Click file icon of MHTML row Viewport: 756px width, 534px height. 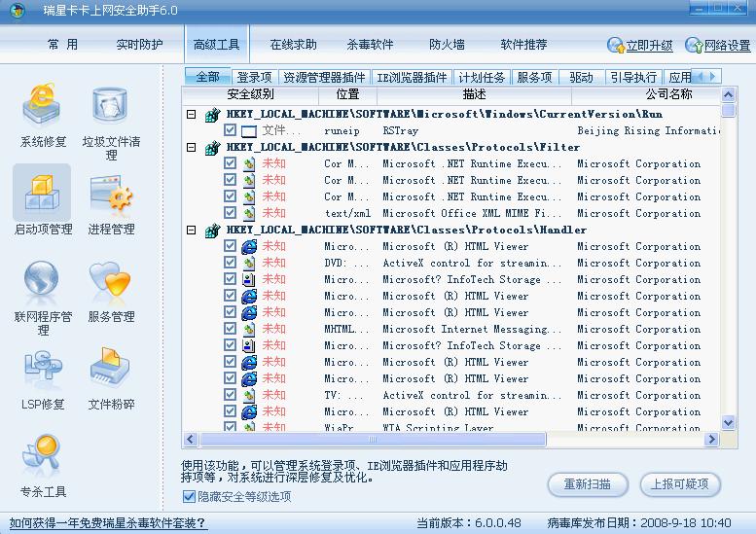(249, 329)
